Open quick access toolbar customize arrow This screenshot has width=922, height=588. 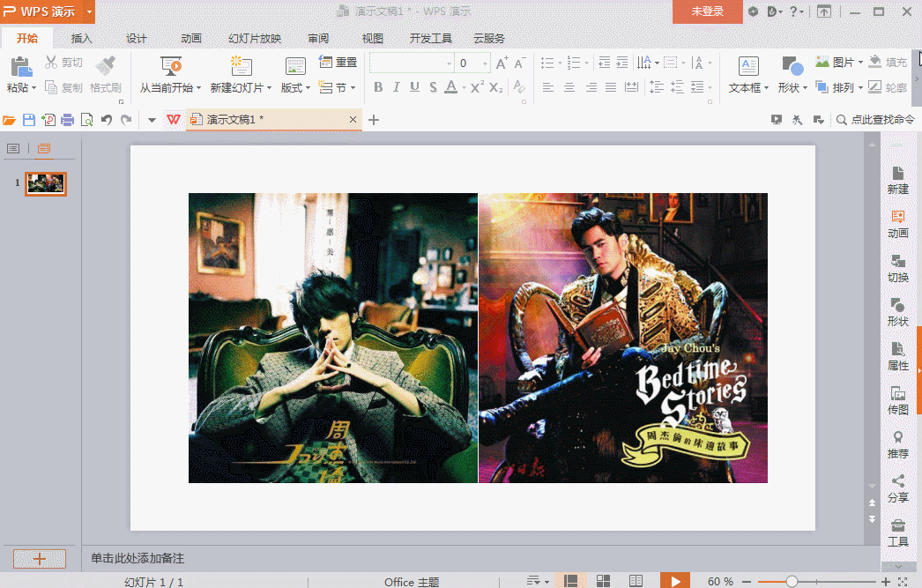point(152,120)
